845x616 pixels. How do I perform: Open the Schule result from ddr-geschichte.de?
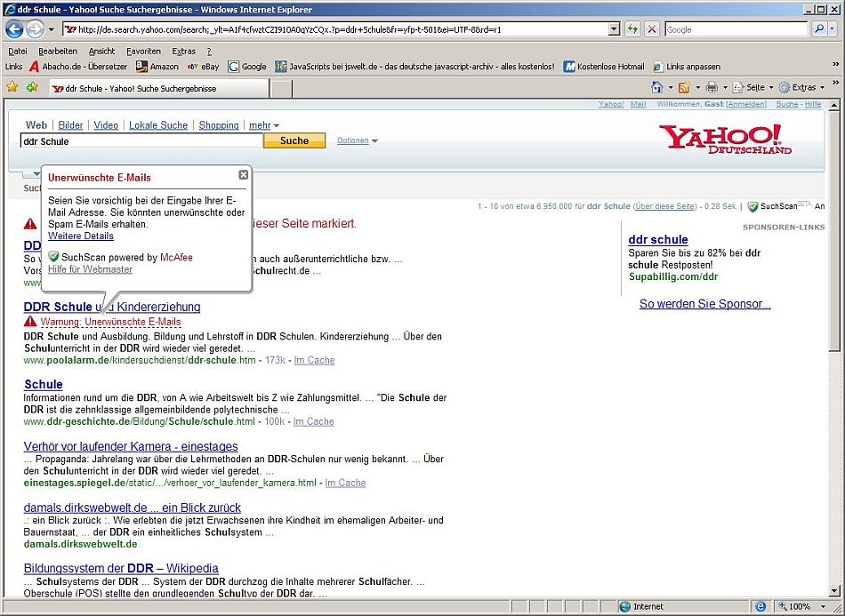44,385
